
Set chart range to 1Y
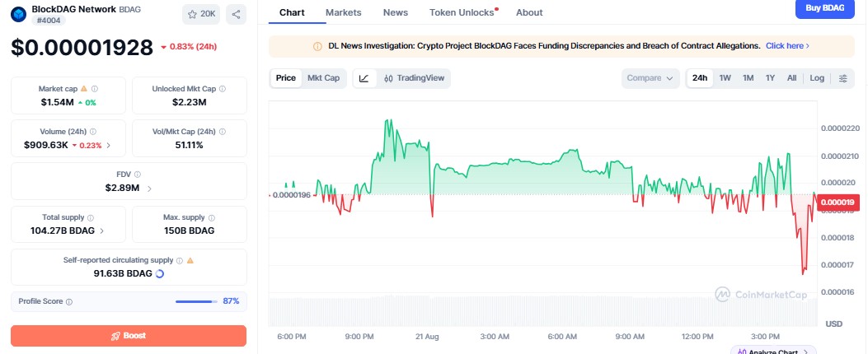click(x=770, y=78)
